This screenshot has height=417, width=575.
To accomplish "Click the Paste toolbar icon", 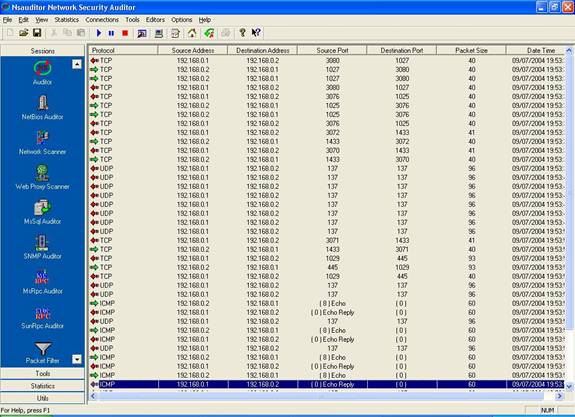I will coord(81,33).
